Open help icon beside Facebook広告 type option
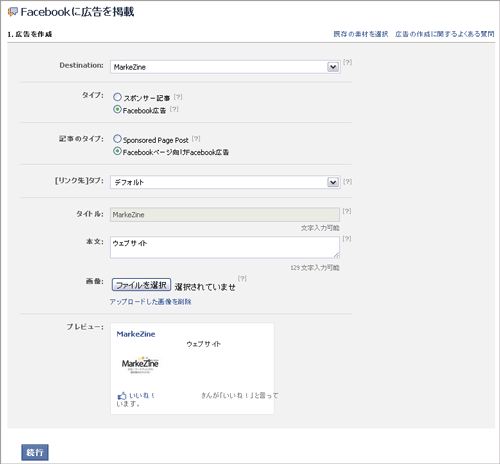The height and width of the screenshot is (464, 500). [174, 109]
